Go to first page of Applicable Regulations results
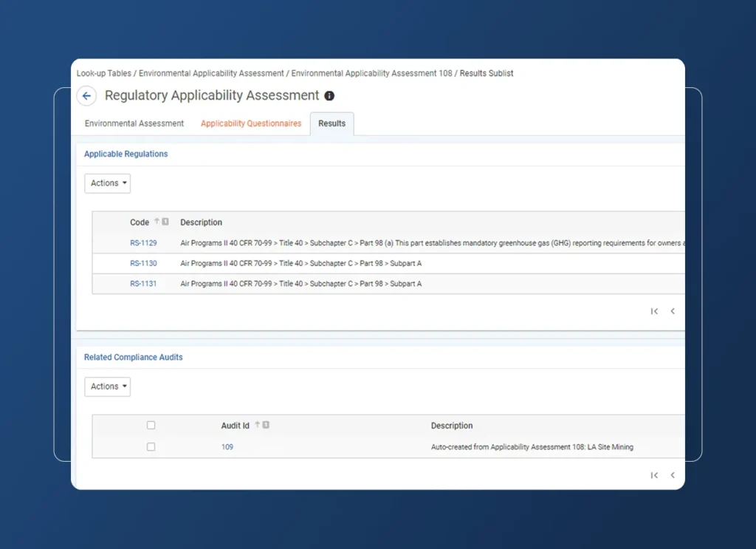756x549 pixels. pos(654,311)
